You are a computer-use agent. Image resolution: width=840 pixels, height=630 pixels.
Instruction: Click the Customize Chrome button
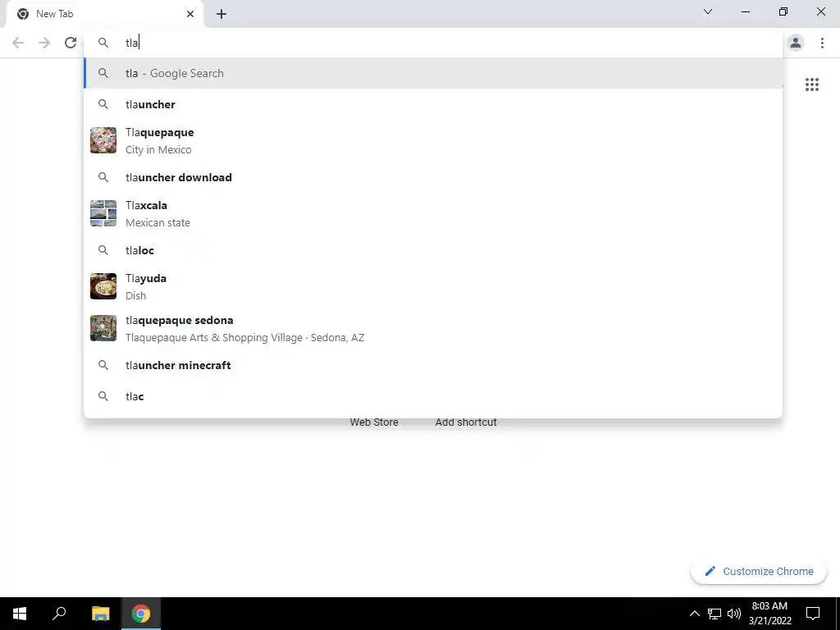[x=759, y=571]
